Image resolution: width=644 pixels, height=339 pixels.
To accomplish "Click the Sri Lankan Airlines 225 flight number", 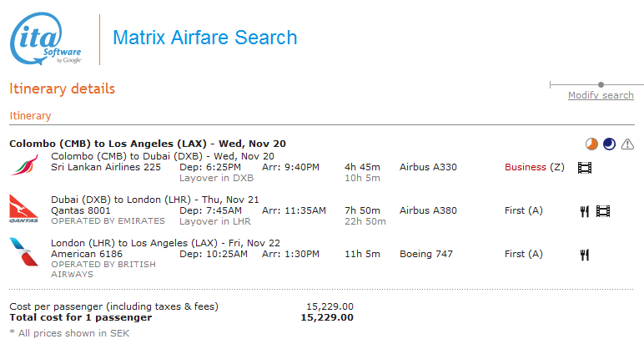I will (106, 167).
